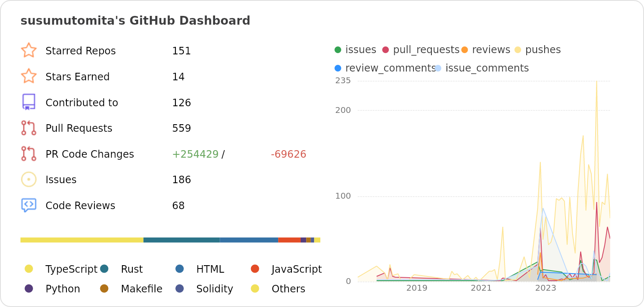Click the Issues circle icon
This screenshot has width=644, height=307.
[x=29, y=179]
